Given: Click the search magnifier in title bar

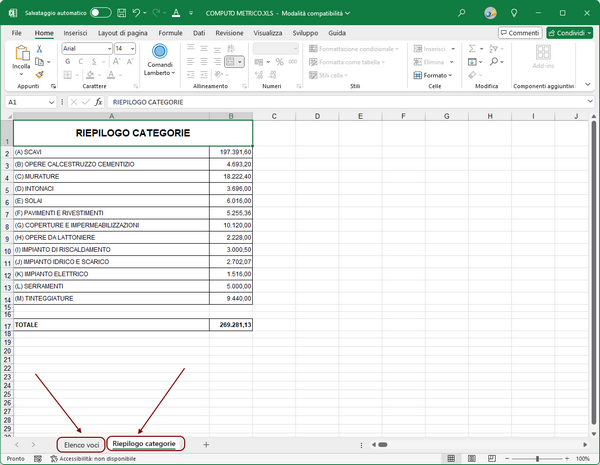Looking at the screenshot, I should (x=461, y=13).
